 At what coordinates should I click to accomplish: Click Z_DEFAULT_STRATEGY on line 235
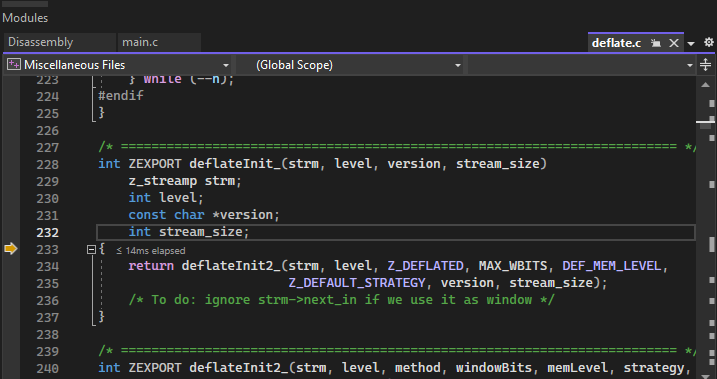coord(357,283)
